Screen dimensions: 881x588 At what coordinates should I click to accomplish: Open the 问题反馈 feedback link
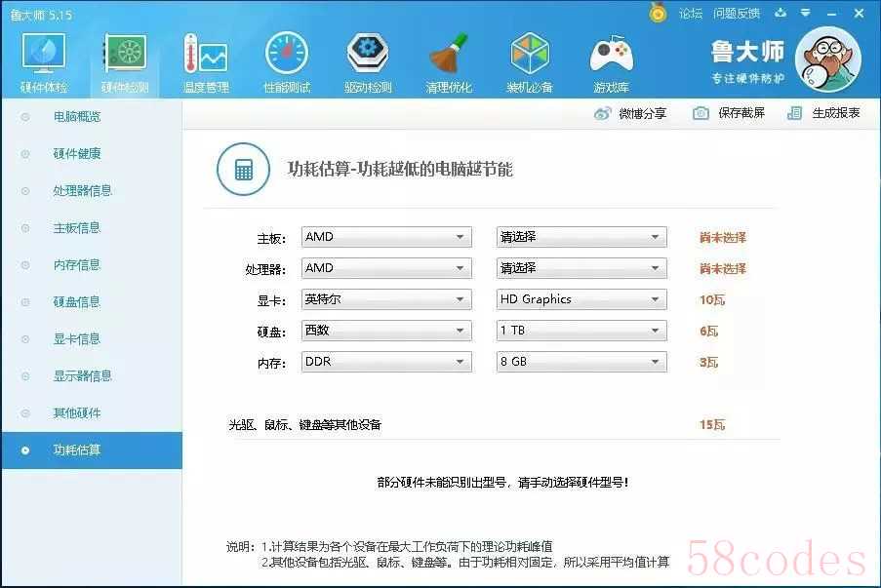(x=737, y=14)
